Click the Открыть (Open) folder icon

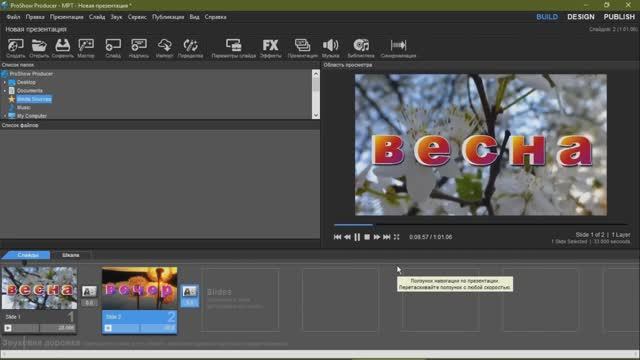(x=39, y=48)
